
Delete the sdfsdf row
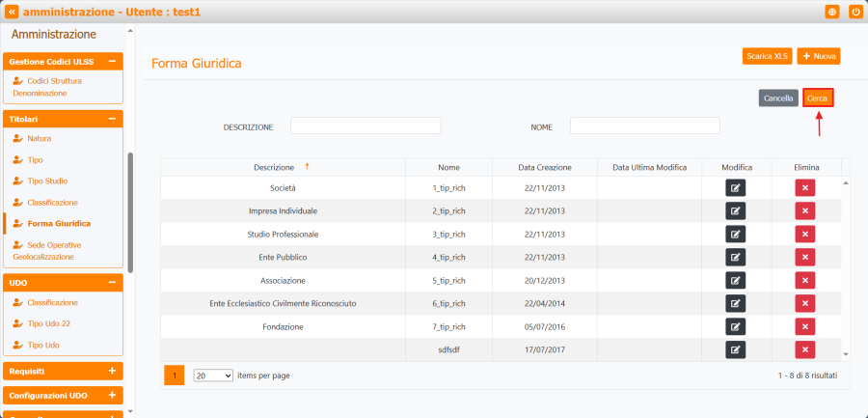point(804,349)
